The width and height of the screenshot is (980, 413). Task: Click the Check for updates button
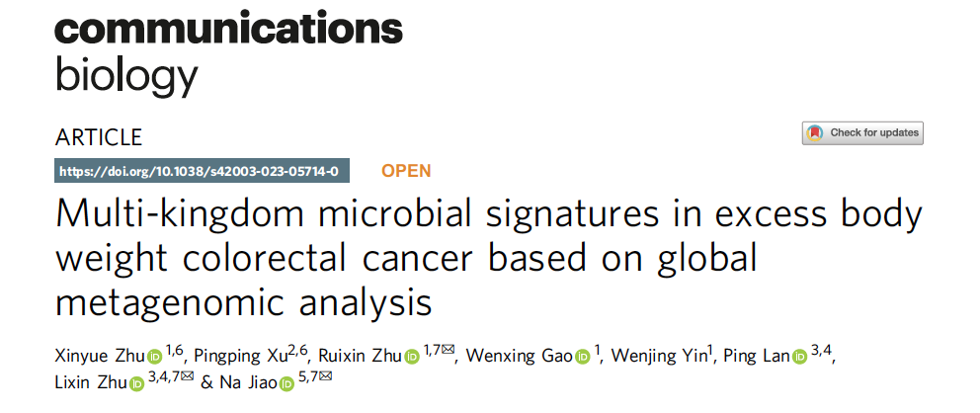[x=861, y=132]
